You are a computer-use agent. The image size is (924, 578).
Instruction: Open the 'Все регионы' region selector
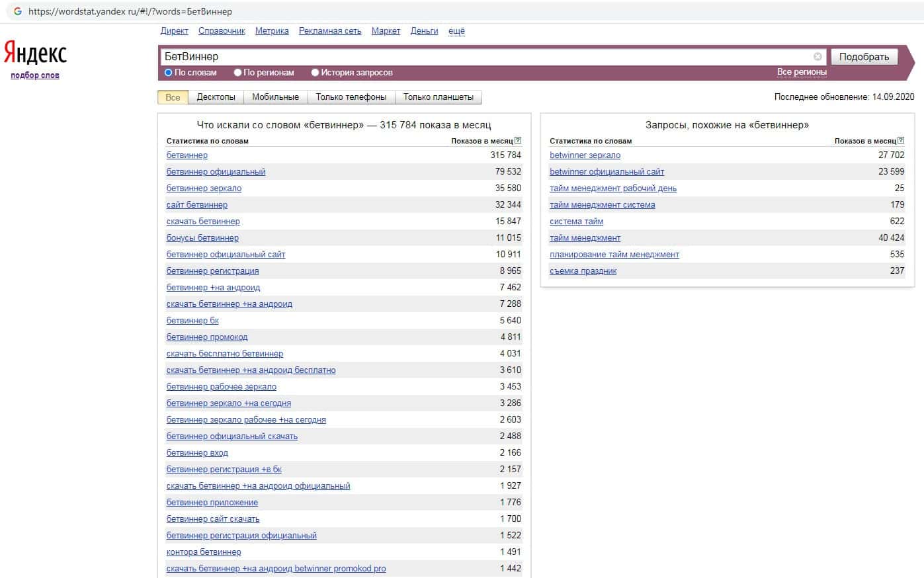[801, 72]
